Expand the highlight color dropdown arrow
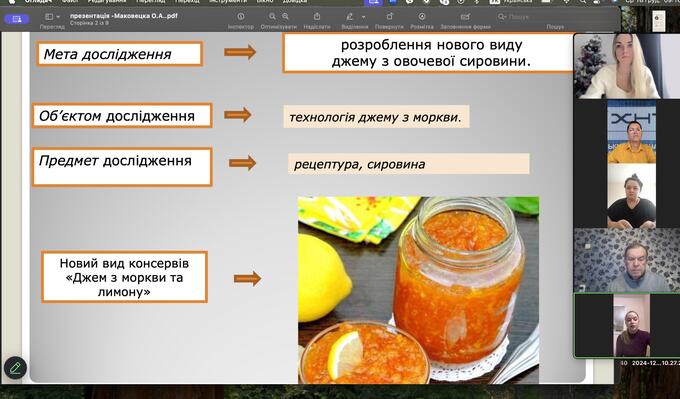680x399 pixels. click(x=363, y=17)
